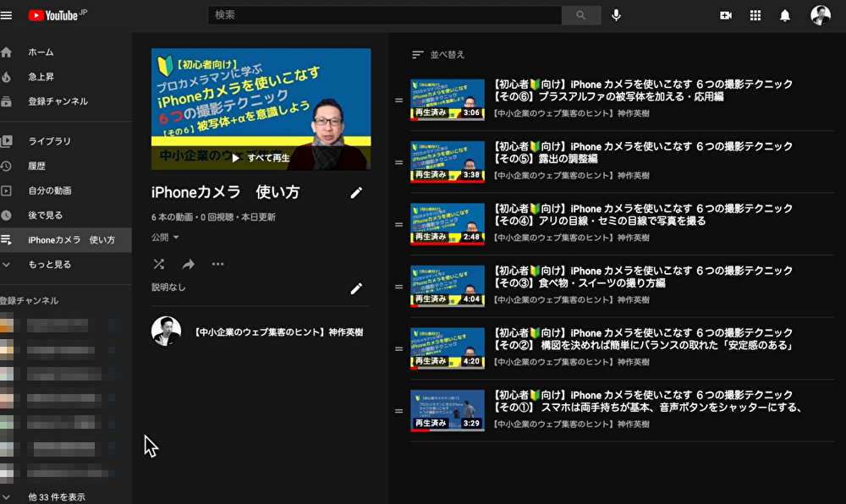Image resolution: width=846 pixels, height=504 pixels.
Task: Open video title その① スマホは両手持ちが基本
Action: 648,401
